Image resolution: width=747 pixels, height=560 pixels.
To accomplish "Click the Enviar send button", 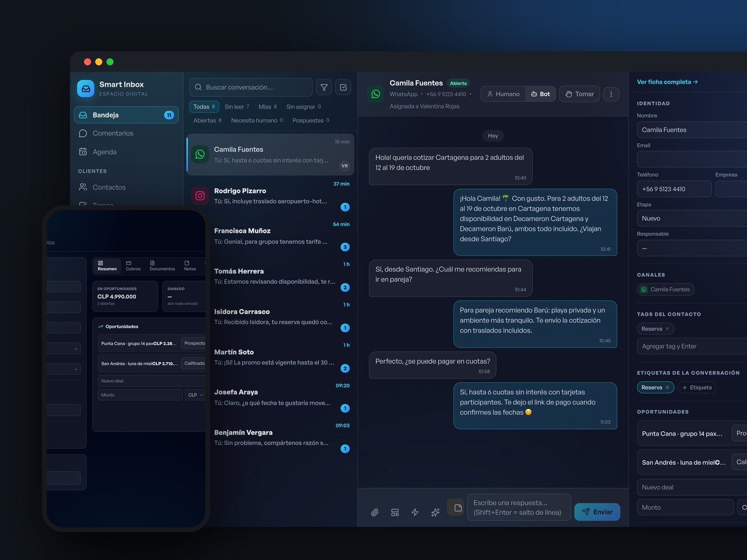I will [597, 512].
